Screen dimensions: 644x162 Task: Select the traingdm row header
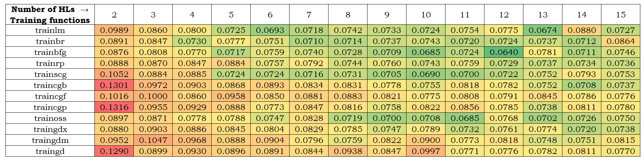[50, 140]
